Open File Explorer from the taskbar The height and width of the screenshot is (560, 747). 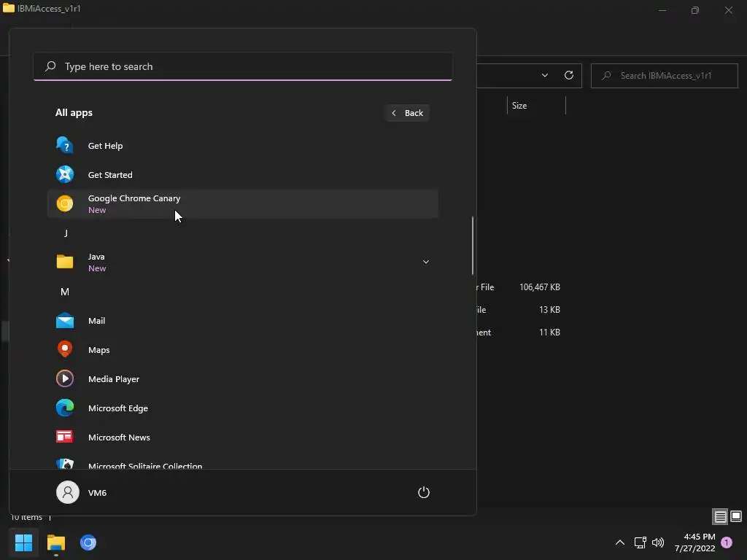(56, 542)
